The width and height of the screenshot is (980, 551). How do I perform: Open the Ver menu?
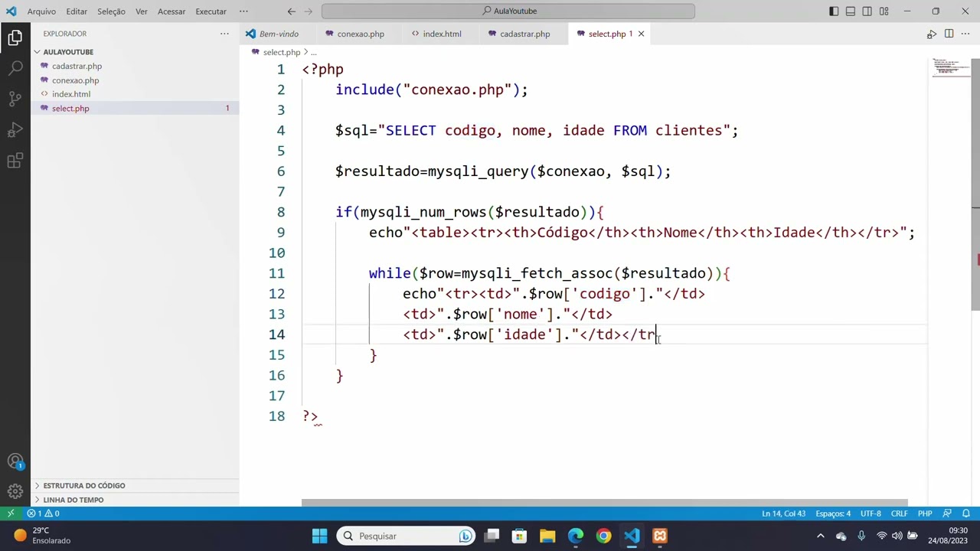coord(142,11)
